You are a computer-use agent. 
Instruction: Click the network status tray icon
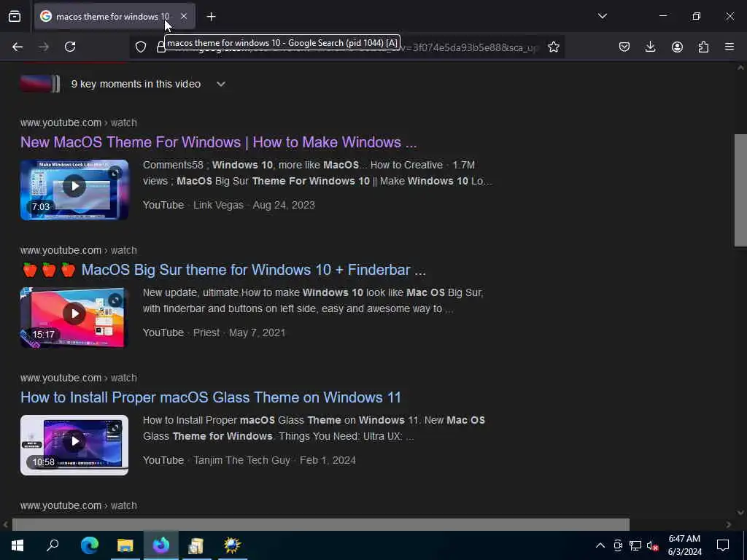pos(635,545)
